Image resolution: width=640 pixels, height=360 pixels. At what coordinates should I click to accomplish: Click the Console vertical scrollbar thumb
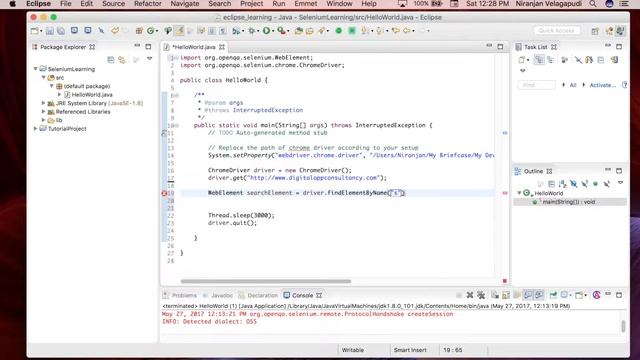(623, 326)
